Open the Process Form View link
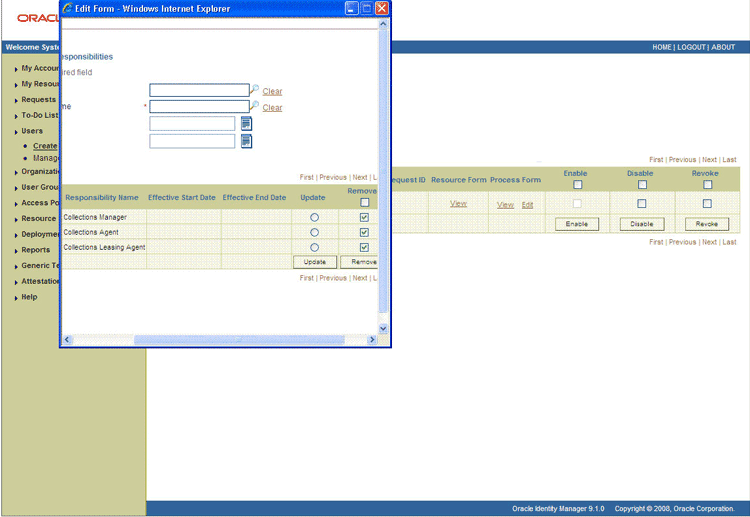The width and height of the screenshot is (750, 517). [x=505, y=205]
